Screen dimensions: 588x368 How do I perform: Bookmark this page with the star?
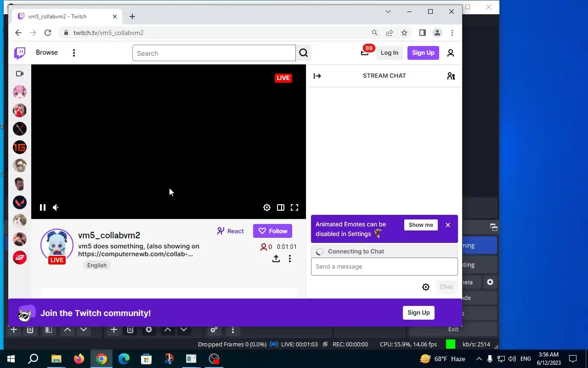coord(404,33)
